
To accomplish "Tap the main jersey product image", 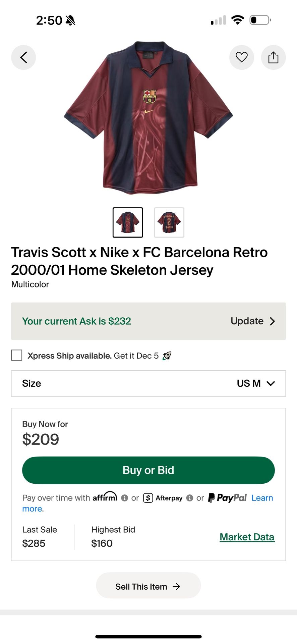I will tap(148, 117).
